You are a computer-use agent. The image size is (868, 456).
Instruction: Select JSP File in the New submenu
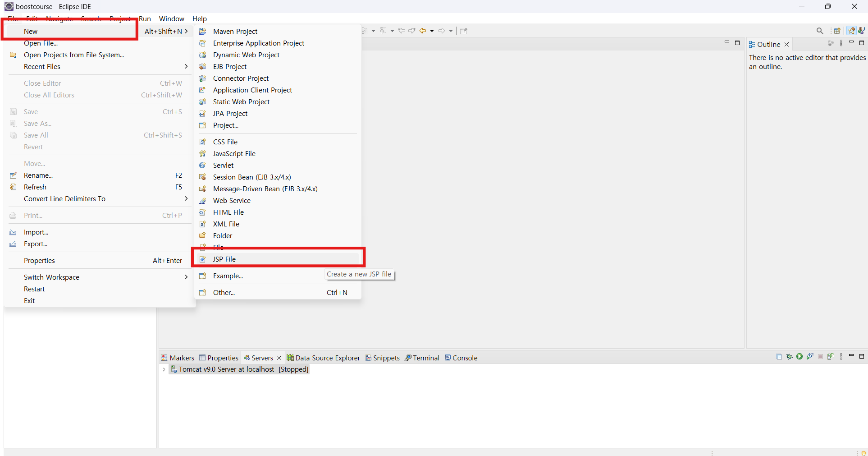click(278, 259)
